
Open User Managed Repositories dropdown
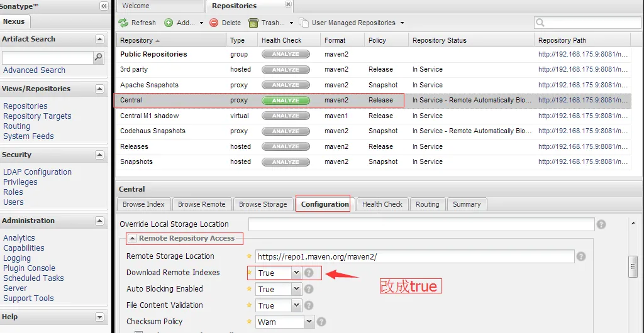click(352, 23)
